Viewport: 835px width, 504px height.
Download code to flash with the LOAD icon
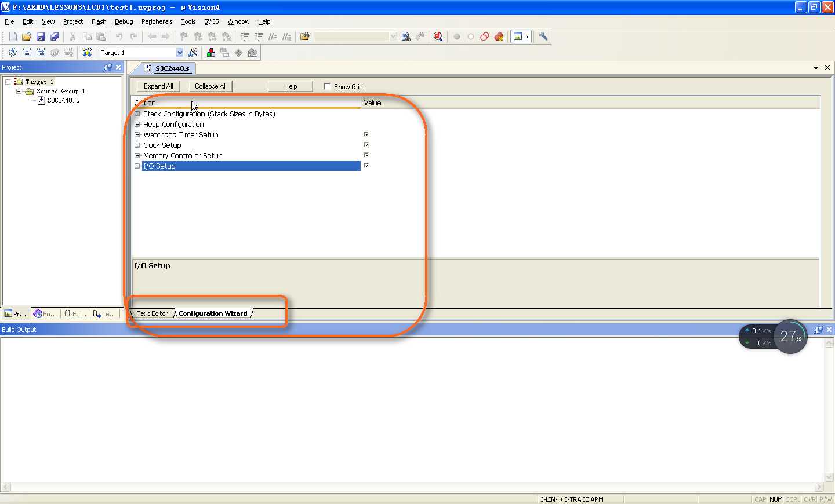(x=87, y=53)
